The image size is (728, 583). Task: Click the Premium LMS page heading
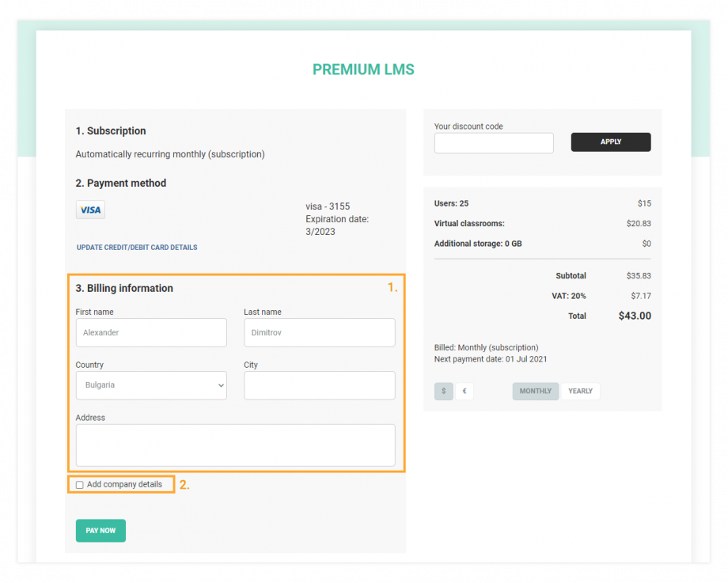click(x=363, y=70)
